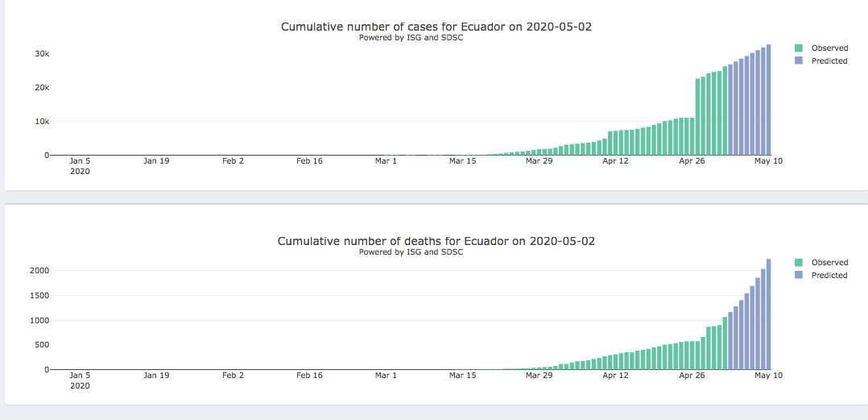Click 'Powered by ISG and SDSC' under cases title
868x420 pixels.
[x=411, y=38]
